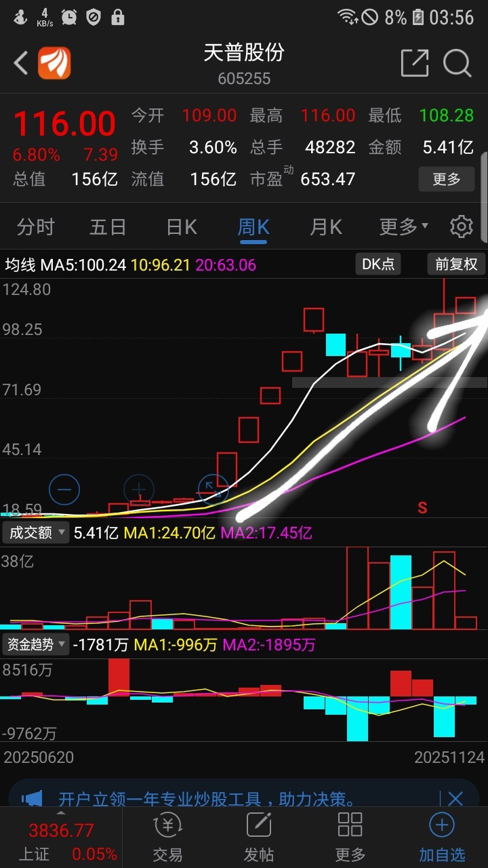Tap the 今开 109.00 value

(209, 115)
